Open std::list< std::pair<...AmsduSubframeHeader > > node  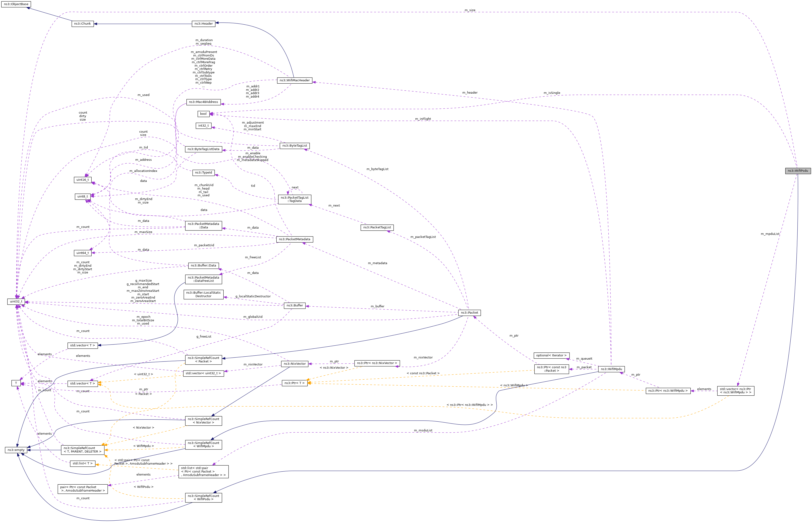pyautogui.click(x=203, y=472)
